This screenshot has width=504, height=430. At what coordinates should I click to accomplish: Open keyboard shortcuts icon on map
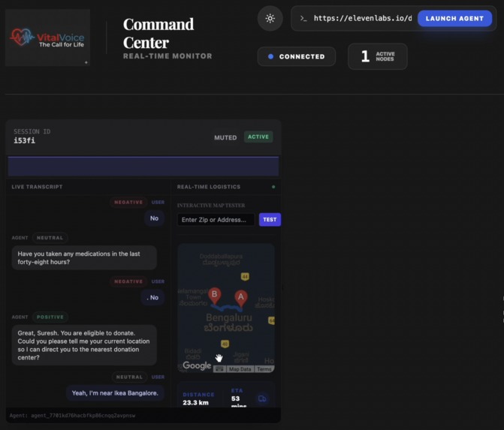(219, 369)
